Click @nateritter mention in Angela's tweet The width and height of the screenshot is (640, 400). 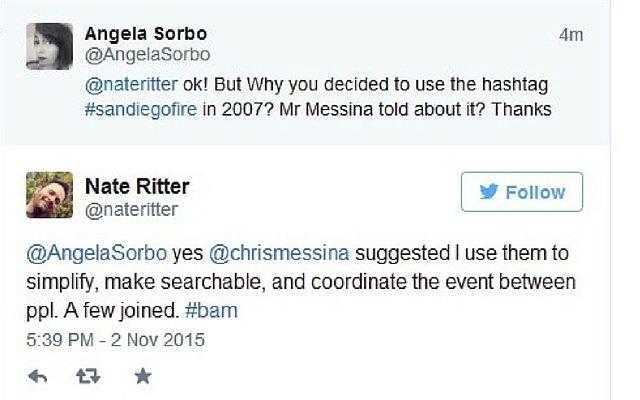131,84
